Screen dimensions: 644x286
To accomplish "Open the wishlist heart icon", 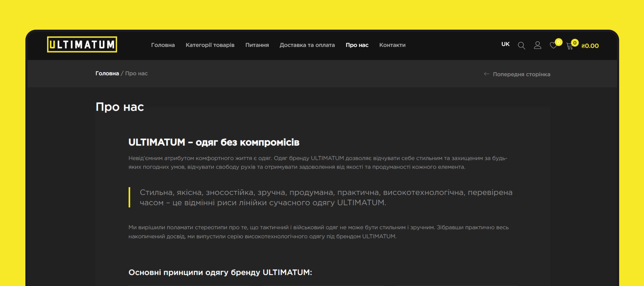I will point(553,45).
